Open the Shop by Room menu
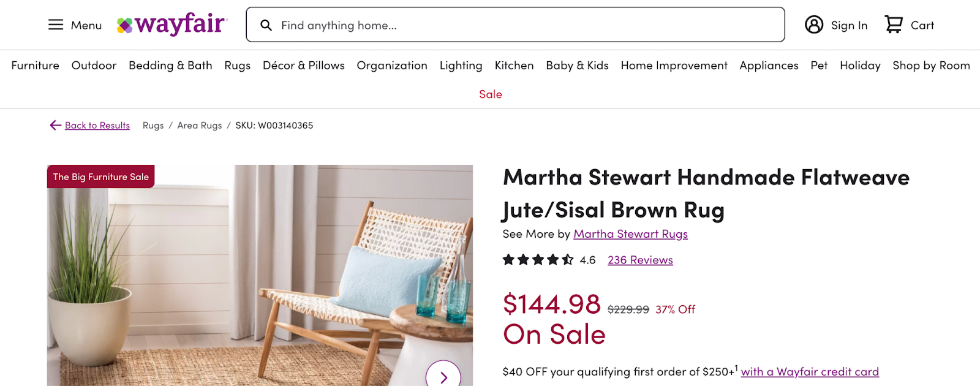The image size is (980, 386). pyautogui.click(x=931, y=66)
